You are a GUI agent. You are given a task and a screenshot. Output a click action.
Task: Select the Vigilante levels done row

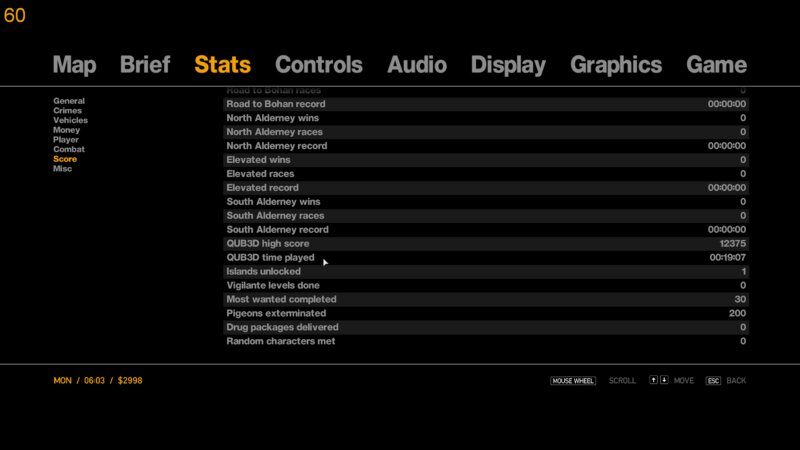(486, 285)
